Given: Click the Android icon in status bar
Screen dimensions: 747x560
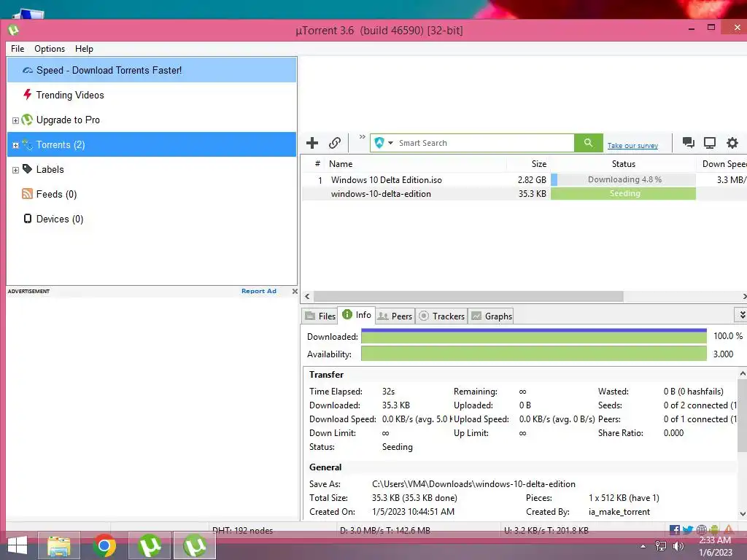Looking at the screenshot, I should [x=713, y=530].
